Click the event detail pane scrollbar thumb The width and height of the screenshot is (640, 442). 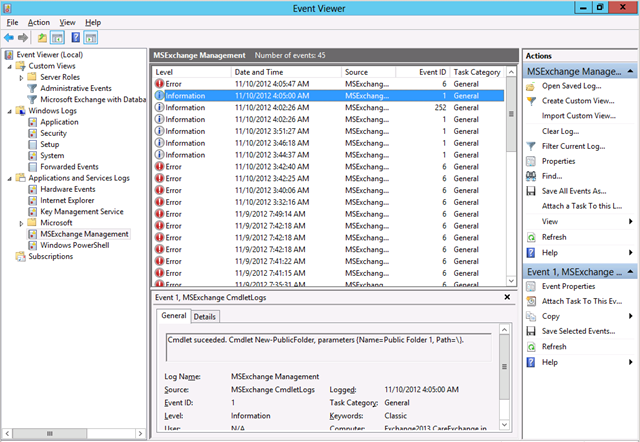coord(504,366)
